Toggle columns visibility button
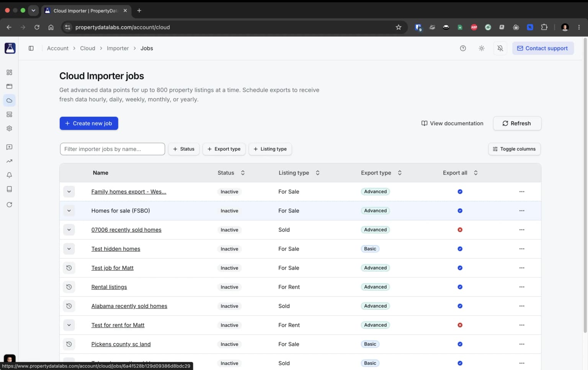 514,149
